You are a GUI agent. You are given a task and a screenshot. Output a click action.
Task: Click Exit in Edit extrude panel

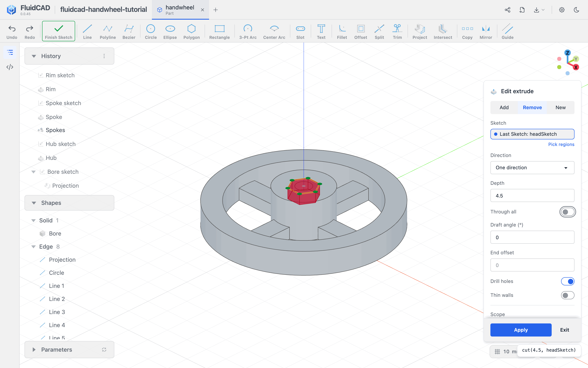click(565, 330)
